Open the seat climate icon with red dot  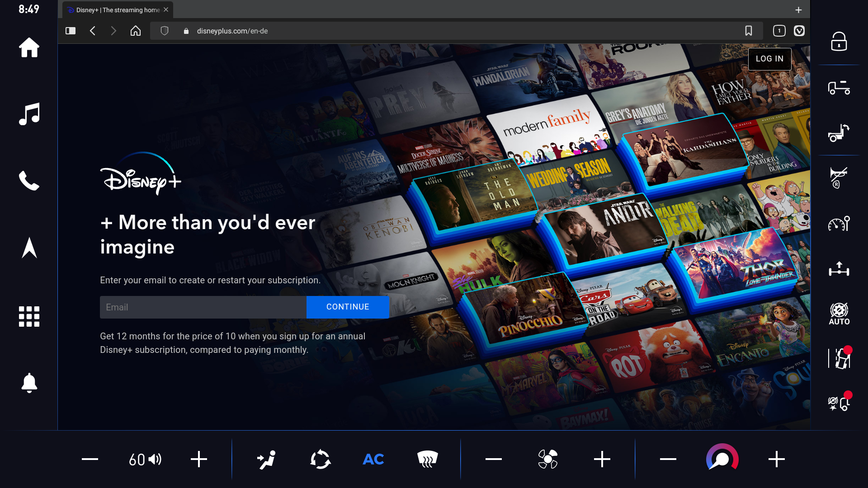tap(840, 401)
